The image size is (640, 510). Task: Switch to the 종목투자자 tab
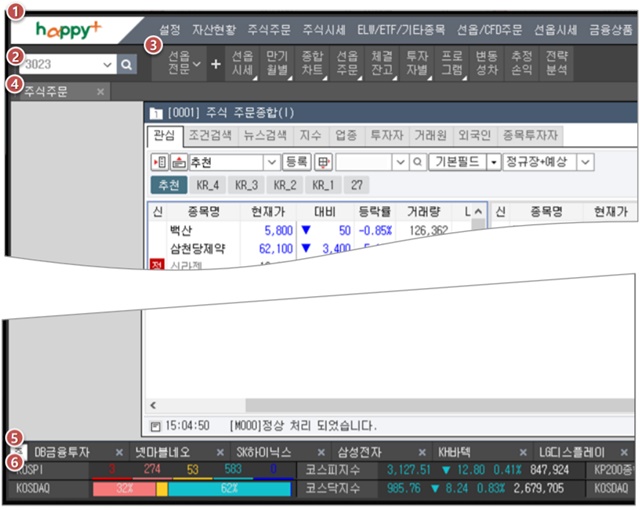[x=530, y=135]
